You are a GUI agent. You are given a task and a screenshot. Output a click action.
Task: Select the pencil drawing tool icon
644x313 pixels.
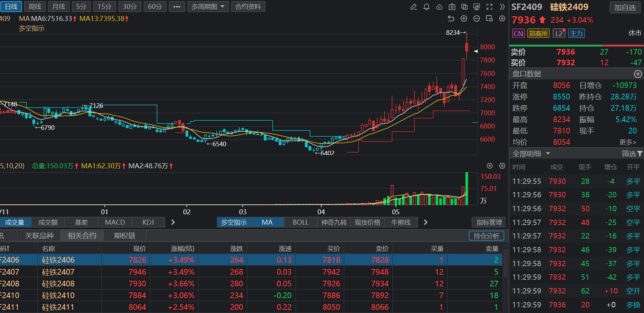[x=413, y=7]
